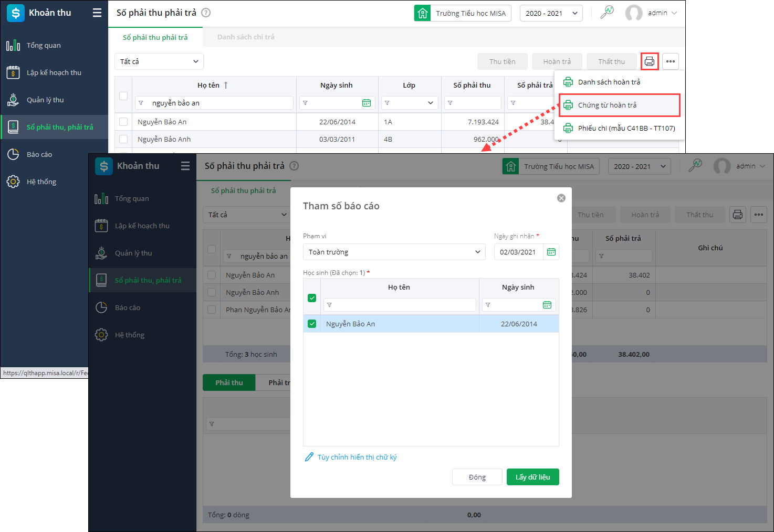The image size is (774, 532).
Task: Click the Đóng button in the dialog
Action: tap(477, 477)
